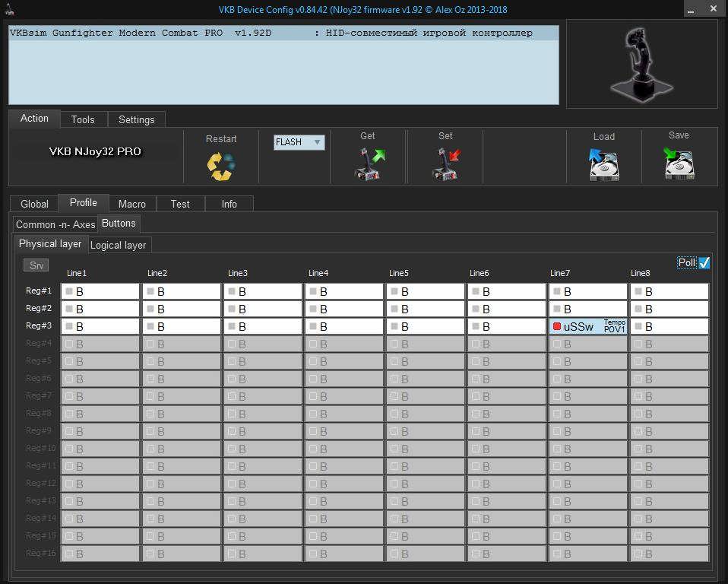Open the FLASH dropdown
Screen dimensions: 728x584
[x=299, y=142]
